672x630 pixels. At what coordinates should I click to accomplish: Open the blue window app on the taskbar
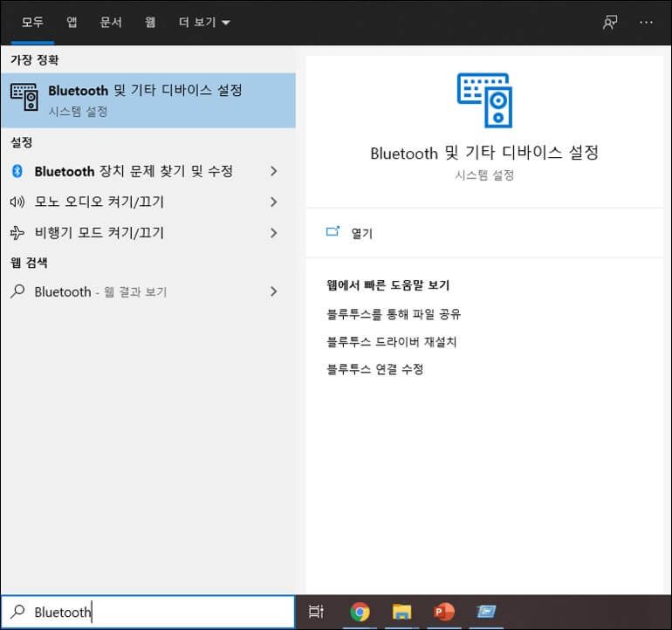486,612
